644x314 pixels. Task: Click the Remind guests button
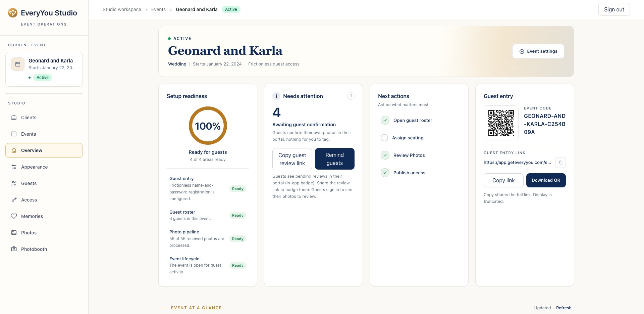click(x=334, y=159)
